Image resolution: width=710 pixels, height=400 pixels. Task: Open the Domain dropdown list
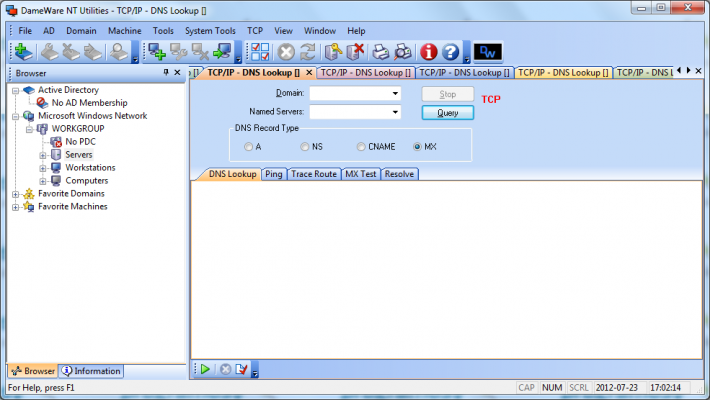(395, 93)
